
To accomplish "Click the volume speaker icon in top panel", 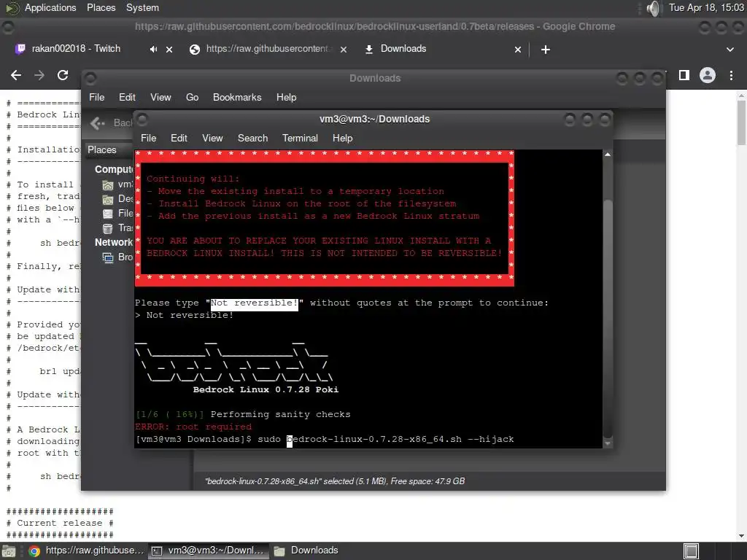I will pyautogui.click(x=654, y=8).
